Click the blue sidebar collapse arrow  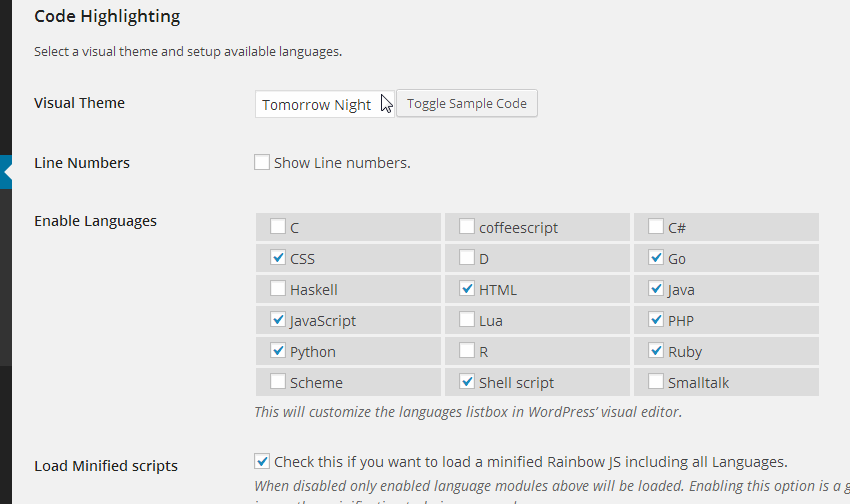tap(6, 172)
